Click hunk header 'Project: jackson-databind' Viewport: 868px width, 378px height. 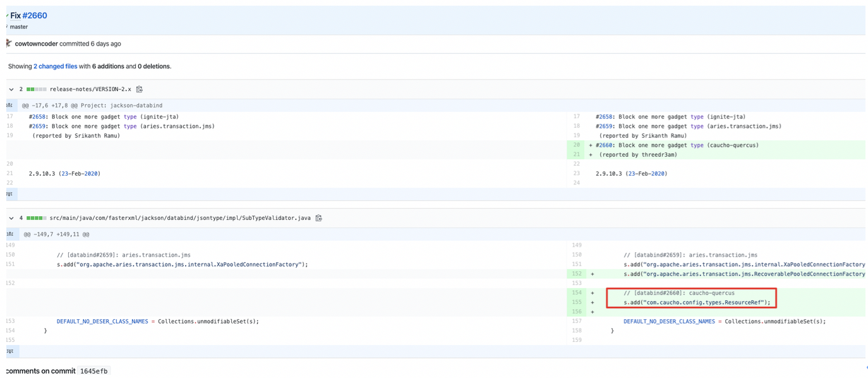(x=121, y=106)
